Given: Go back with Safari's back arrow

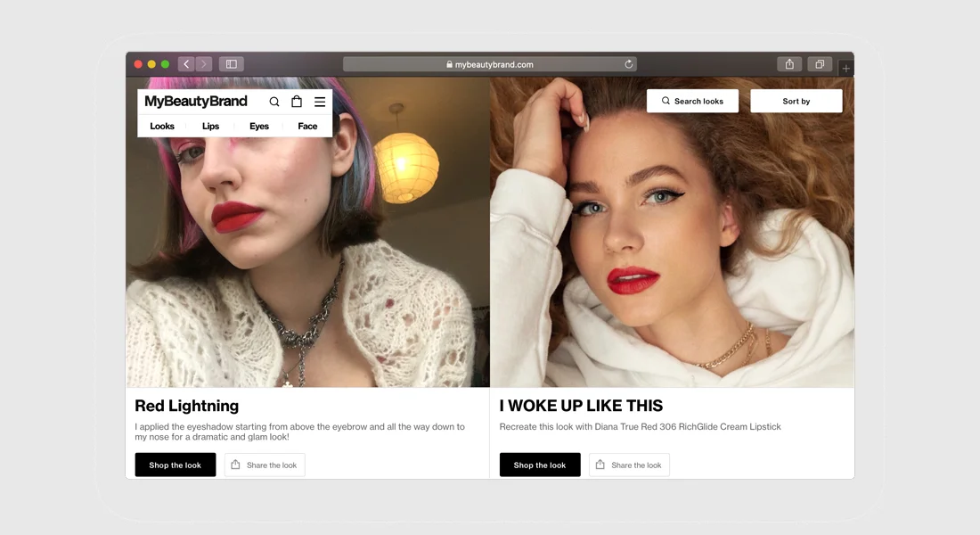Looking at the screenshot, I should click(x=186, y=64).
